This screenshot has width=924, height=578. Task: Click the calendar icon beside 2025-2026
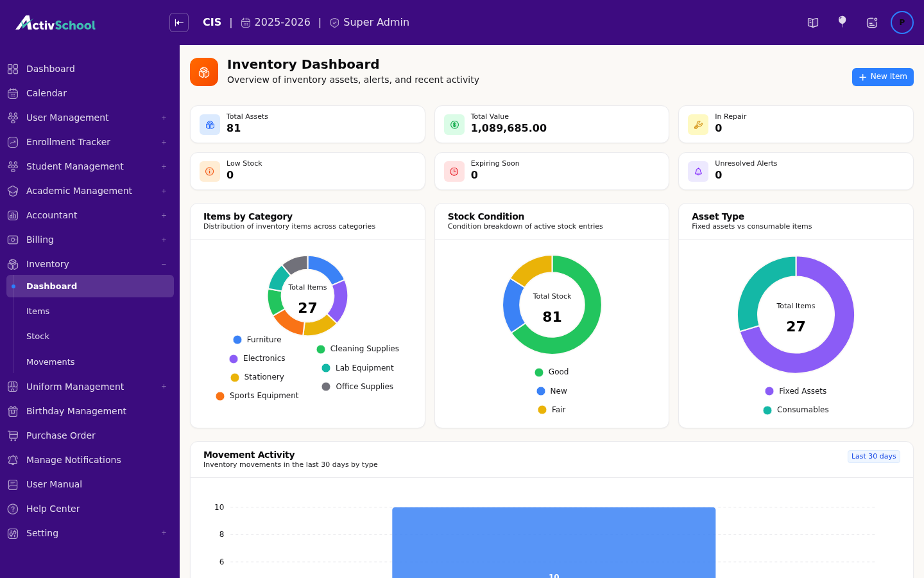point(246,22)
